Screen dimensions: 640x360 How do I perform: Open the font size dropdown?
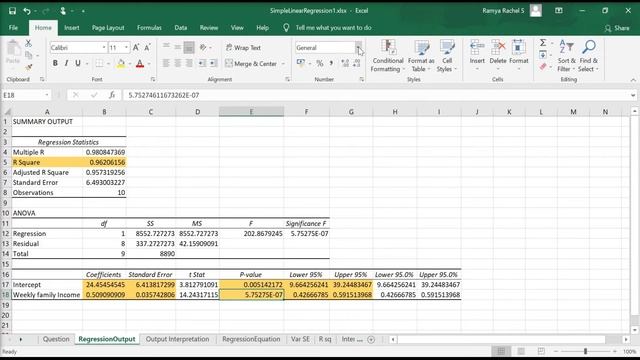click(126, 48)
